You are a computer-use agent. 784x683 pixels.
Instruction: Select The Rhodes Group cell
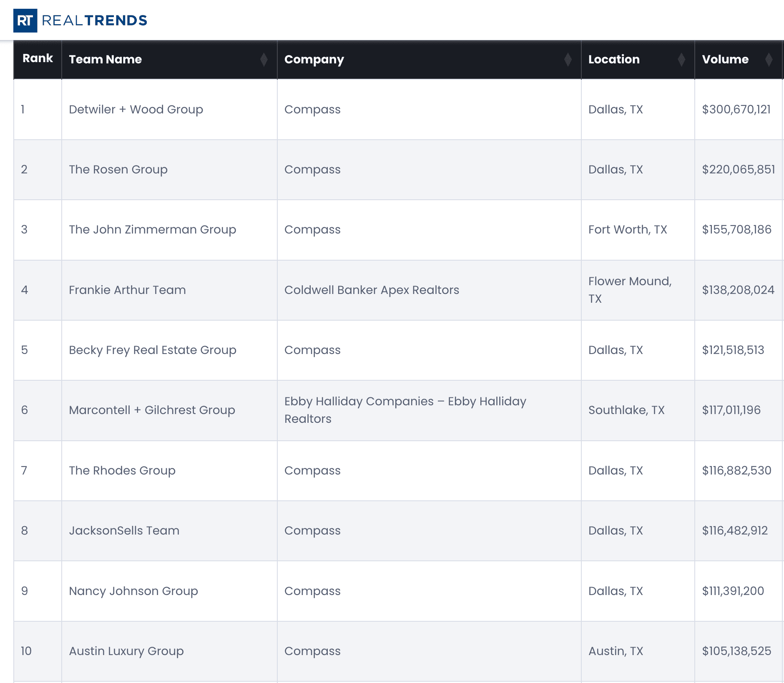coord(169,471)
